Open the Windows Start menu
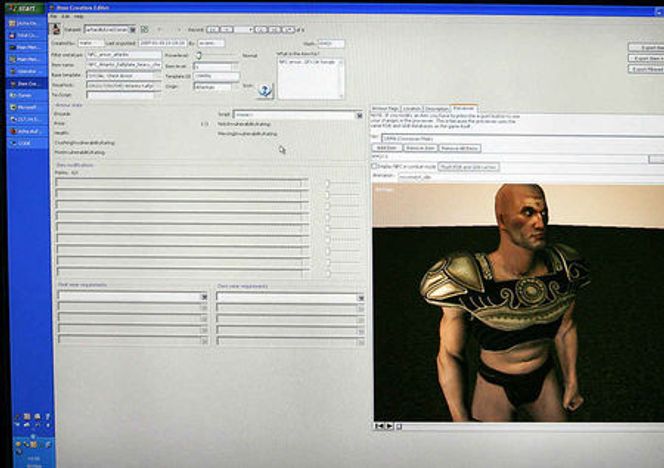 [24, 8]
